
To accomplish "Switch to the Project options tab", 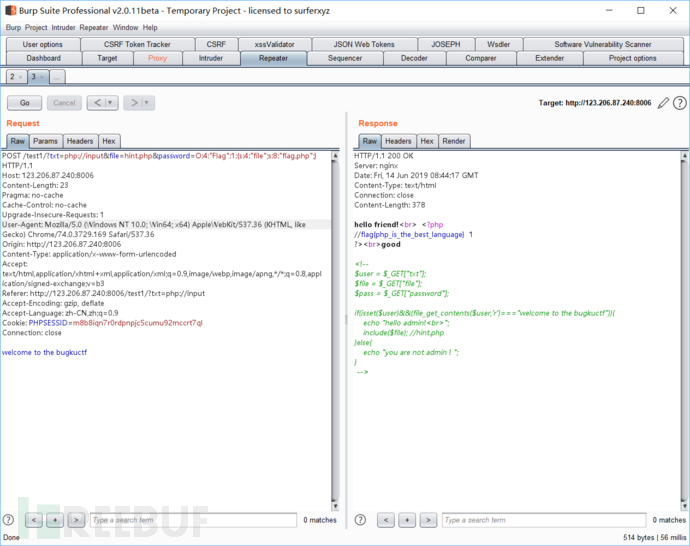I will [x=632, y=58].
